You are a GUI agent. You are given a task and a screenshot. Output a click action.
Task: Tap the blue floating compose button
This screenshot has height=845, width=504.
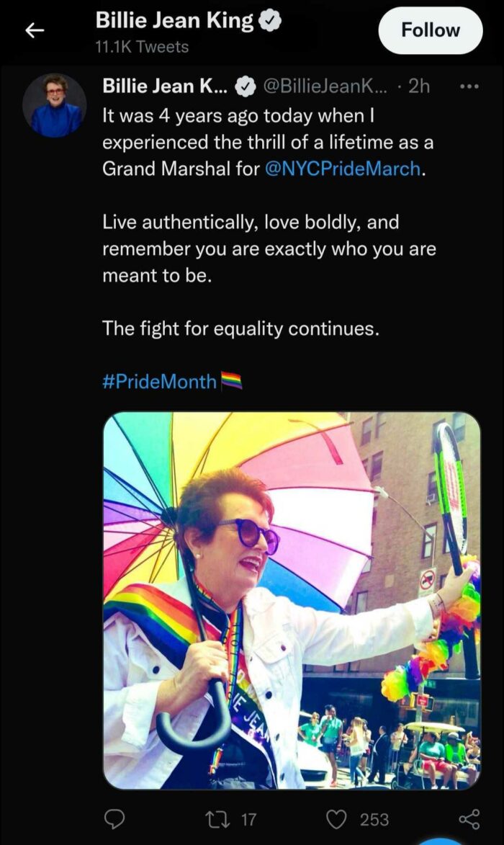tap(441, 841)
